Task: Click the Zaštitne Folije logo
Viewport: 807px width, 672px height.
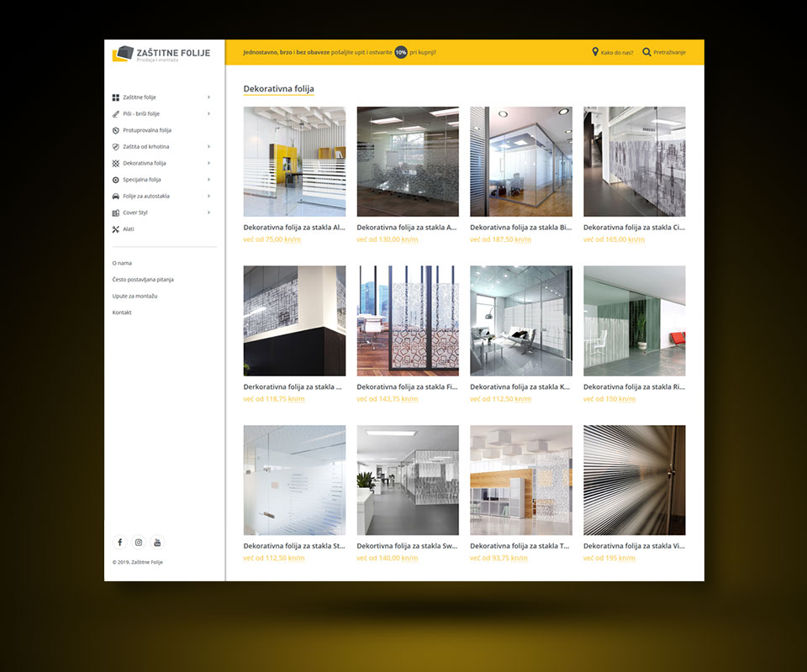Action: point(161,54)
